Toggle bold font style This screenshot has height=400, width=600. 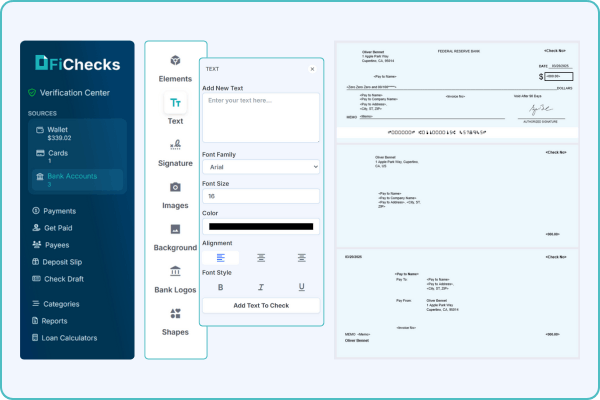[x=220, y=287]
